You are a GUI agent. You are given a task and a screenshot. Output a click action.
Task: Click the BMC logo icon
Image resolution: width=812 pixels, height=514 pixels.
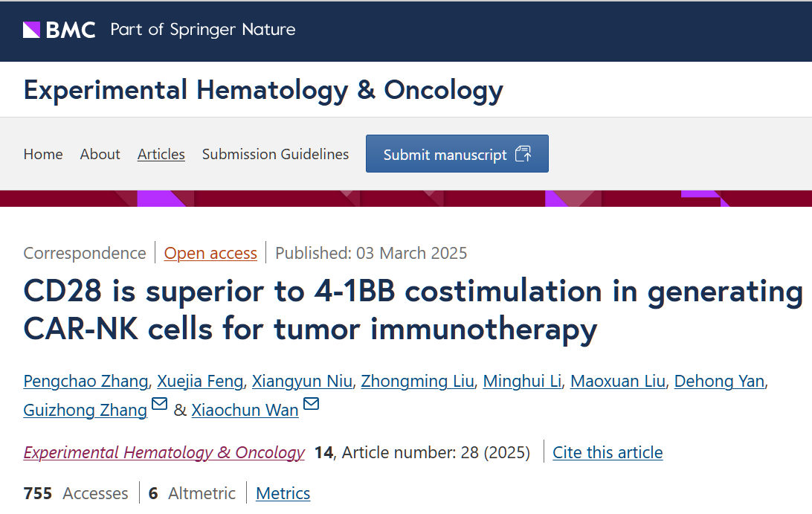(x=32, y=30)
